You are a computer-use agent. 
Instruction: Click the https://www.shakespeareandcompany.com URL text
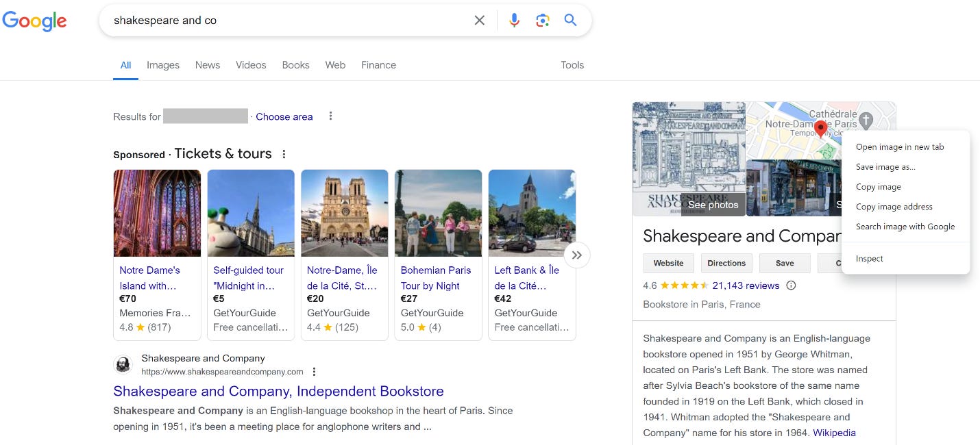coord(222,372)
